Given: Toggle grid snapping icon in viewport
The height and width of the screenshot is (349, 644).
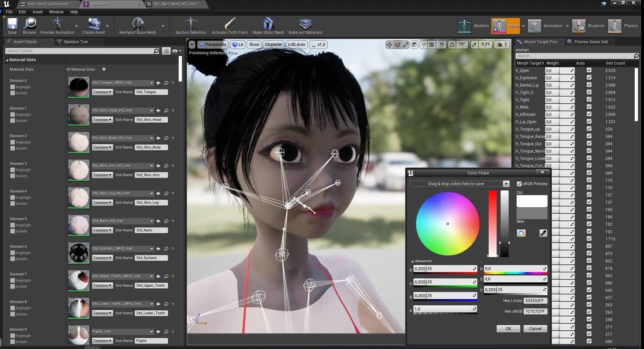Looking at the screenshot, I should tap(432, 45).
